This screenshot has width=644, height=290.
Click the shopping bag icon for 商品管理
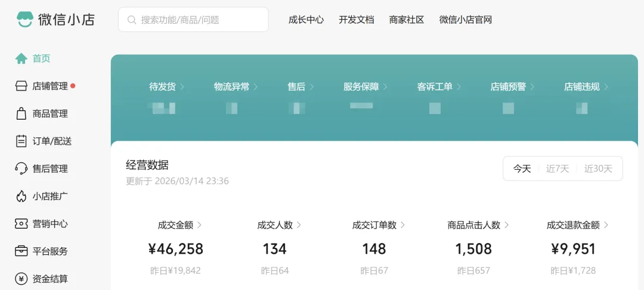click(x=21, y=114)
